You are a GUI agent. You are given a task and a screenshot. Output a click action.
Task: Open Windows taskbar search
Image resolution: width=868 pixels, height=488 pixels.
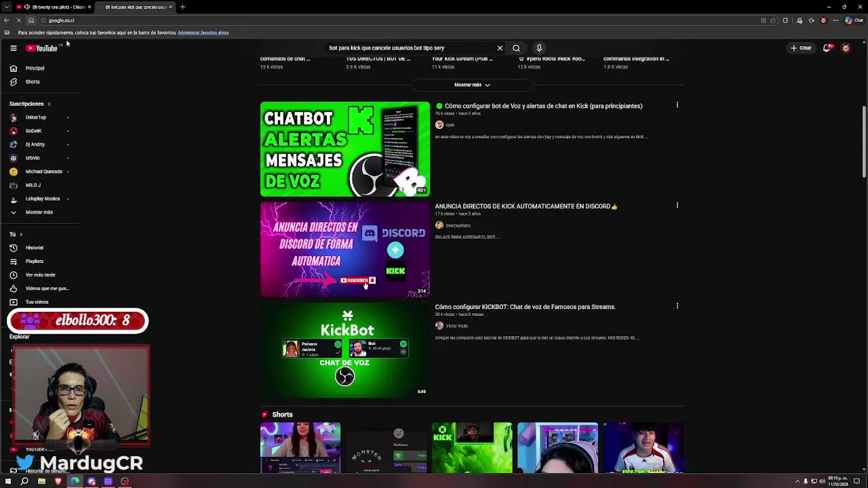[24, 481]
